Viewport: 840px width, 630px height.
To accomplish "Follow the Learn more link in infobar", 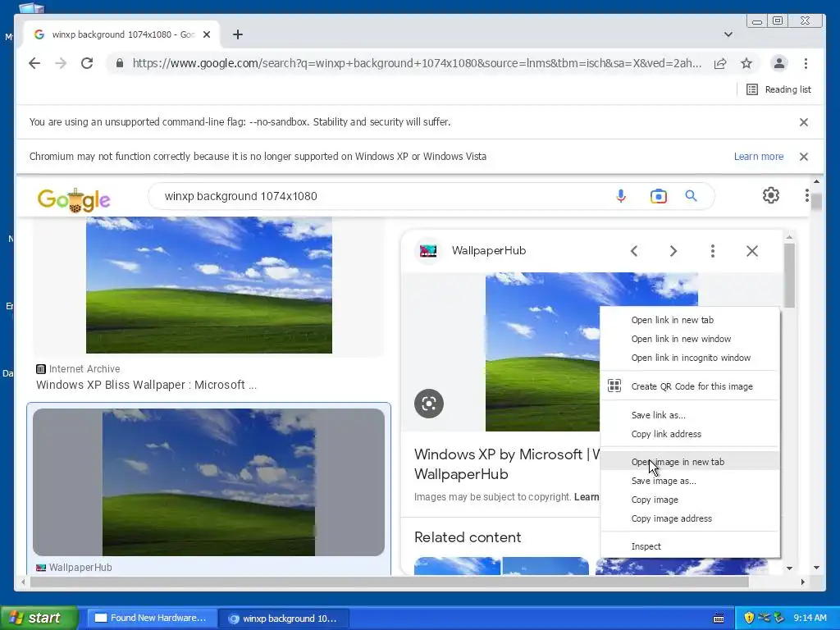I will click(759, 157).
